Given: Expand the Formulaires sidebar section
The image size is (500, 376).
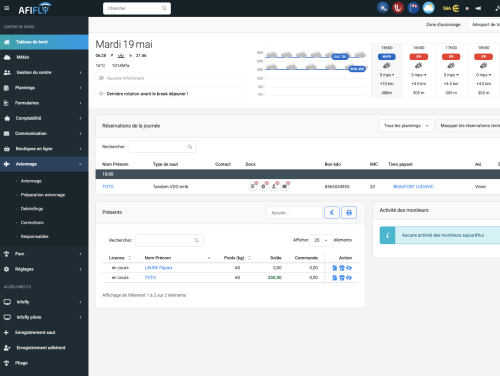Looking at the screenshot, I should (x=44, y=103).
